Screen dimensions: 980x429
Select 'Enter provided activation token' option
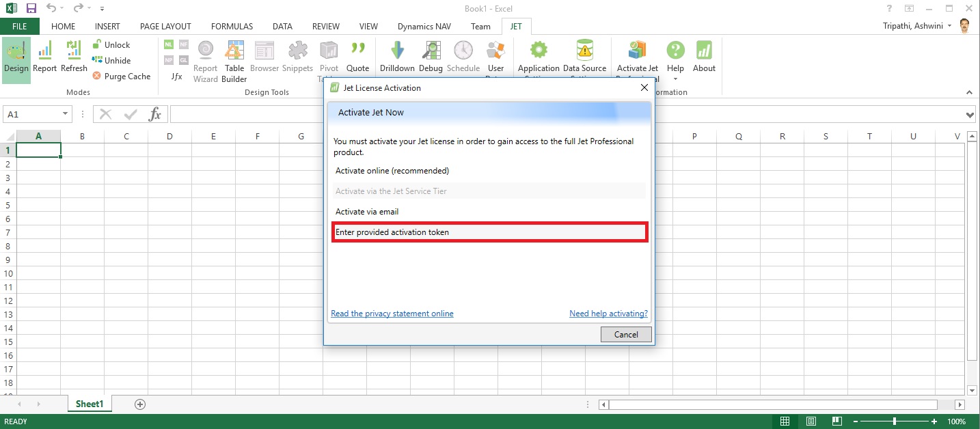pyautogui.click(x=489, y=232)
